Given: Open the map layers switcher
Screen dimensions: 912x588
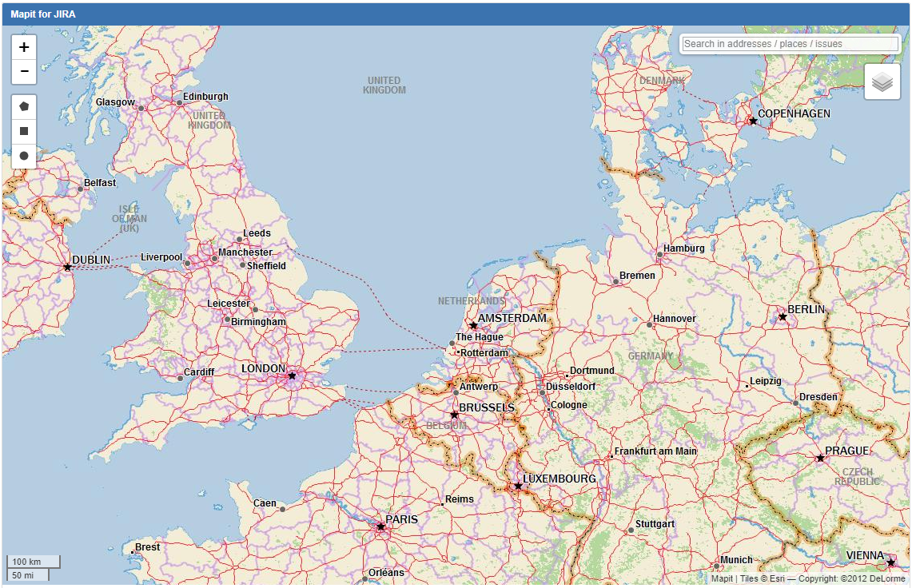Looking at the screenshot, I should [x=882, y=82].
